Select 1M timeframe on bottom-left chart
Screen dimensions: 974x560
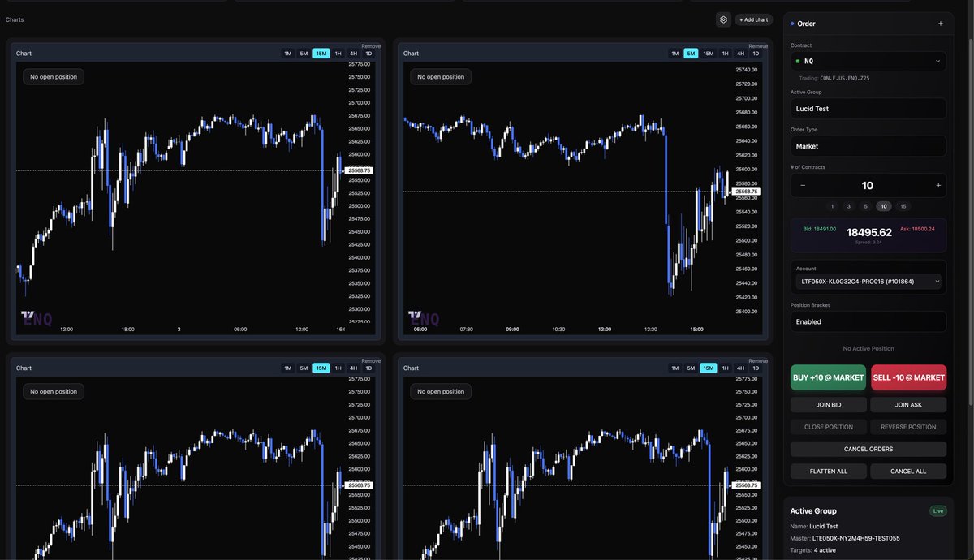(287, 368)
